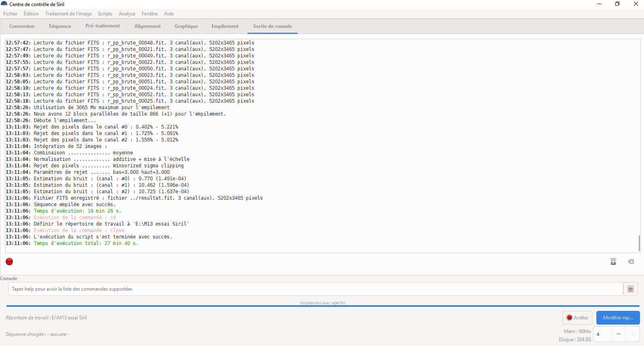Open the Fenêtre menu
Screen dimensions: 644x346
click(150, 14)
